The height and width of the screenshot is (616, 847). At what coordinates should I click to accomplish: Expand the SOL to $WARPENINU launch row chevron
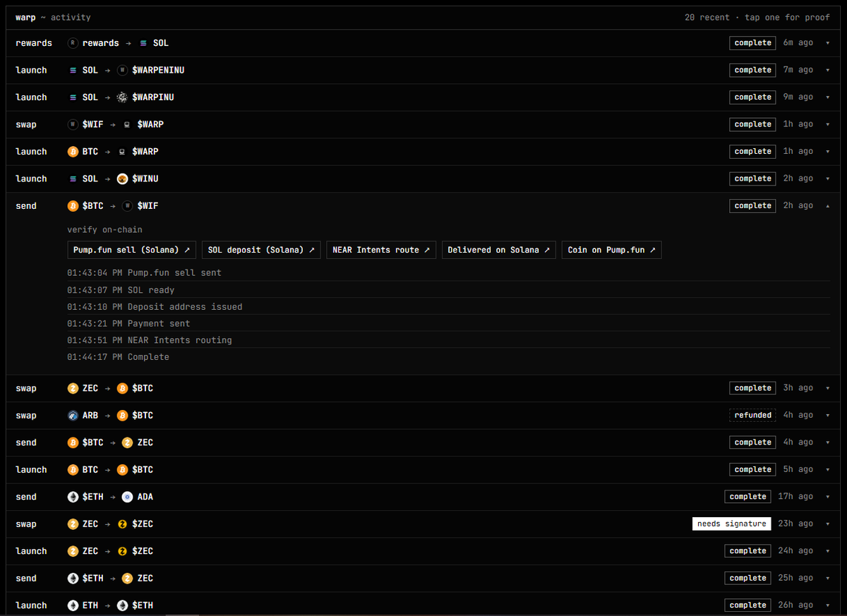(828, 70)
